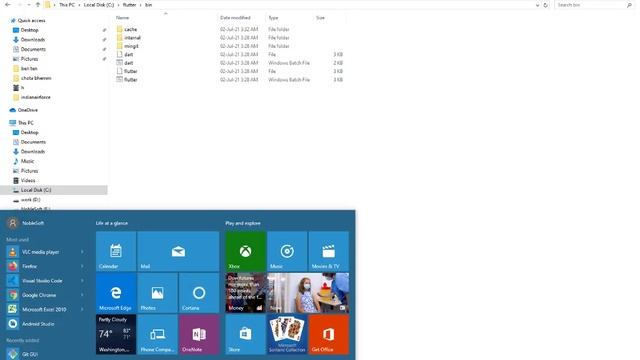
Task: Go up one folder level
Action: click(x=38, y=5)
